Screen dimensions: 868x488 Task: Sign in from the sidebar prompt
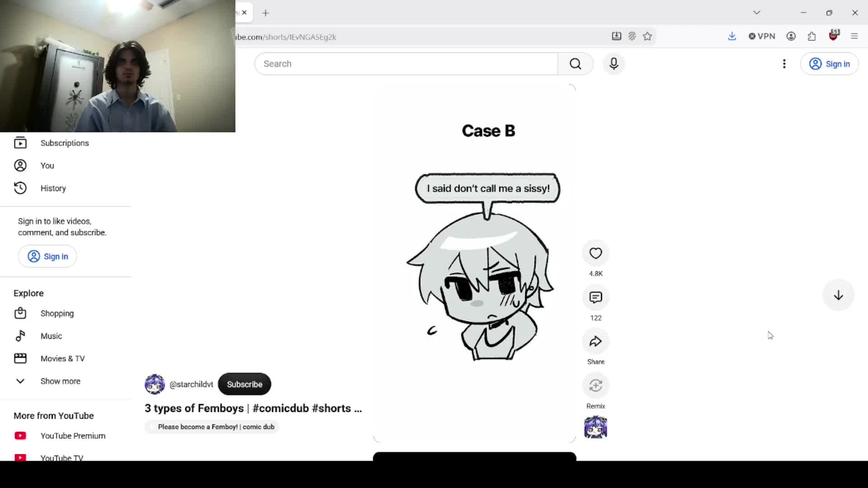coord(47,256)
